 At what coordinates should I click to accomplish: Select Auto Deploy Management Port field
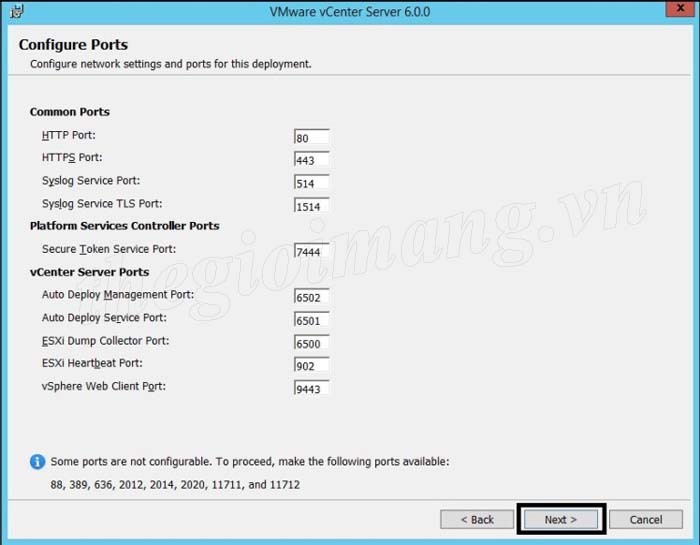(x=312, y=296)
